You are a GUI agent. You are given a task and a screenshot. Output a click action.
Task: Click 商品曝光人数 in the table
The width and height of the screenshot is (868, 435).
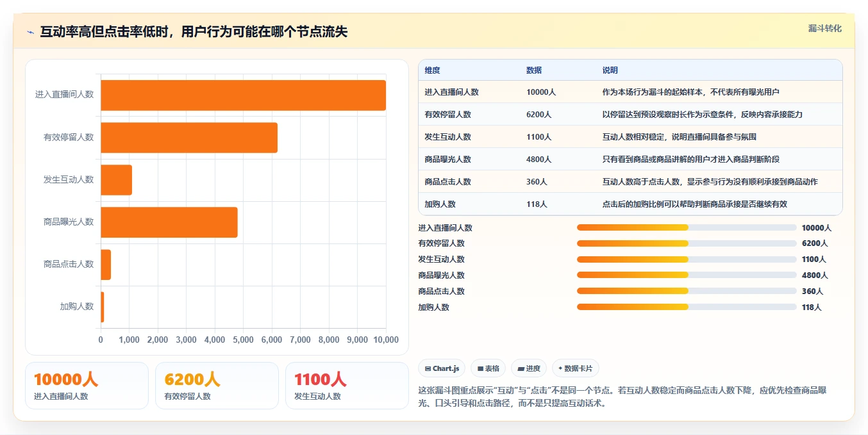point(447,160)
